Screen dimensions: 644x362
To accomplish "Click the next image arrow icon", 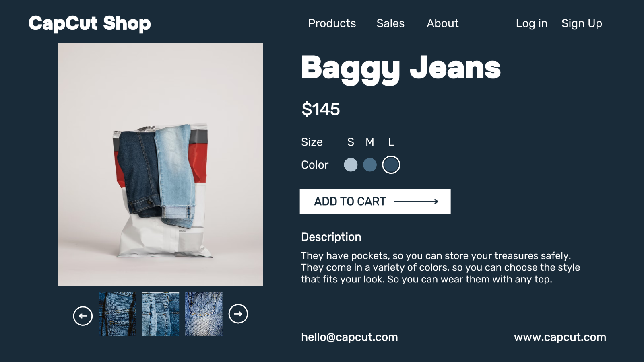I will click(x=238, y=314).
